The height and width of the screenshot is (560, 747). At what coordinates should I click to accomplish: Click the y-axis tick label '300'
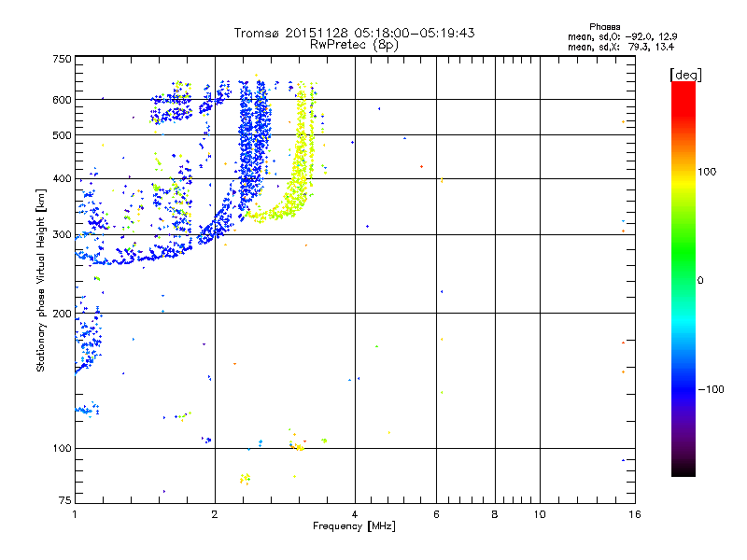point(62,234)
